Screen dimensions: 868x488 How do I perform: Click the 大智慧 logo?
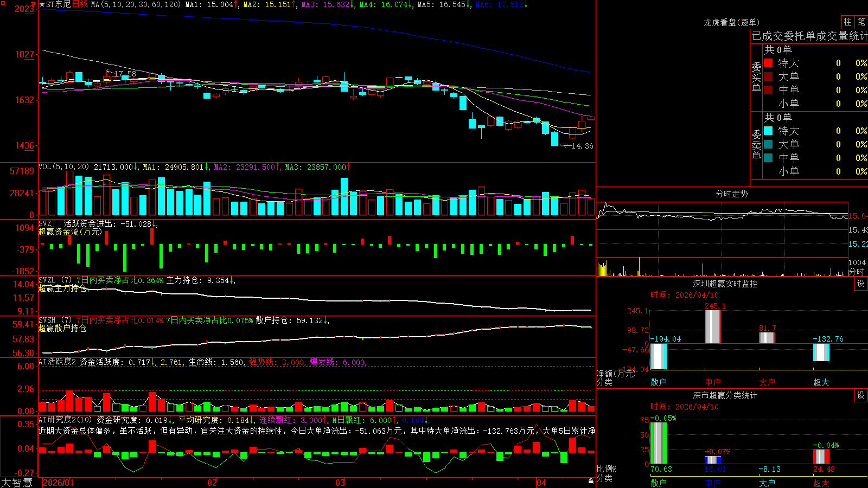pos(17,482)
